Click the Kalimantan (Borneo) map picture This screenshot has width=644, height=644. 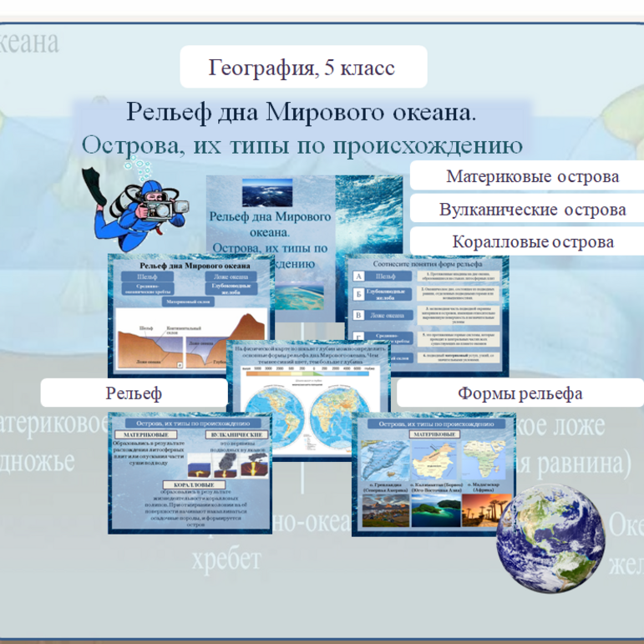pyautogui.click(x=434, y=459)
